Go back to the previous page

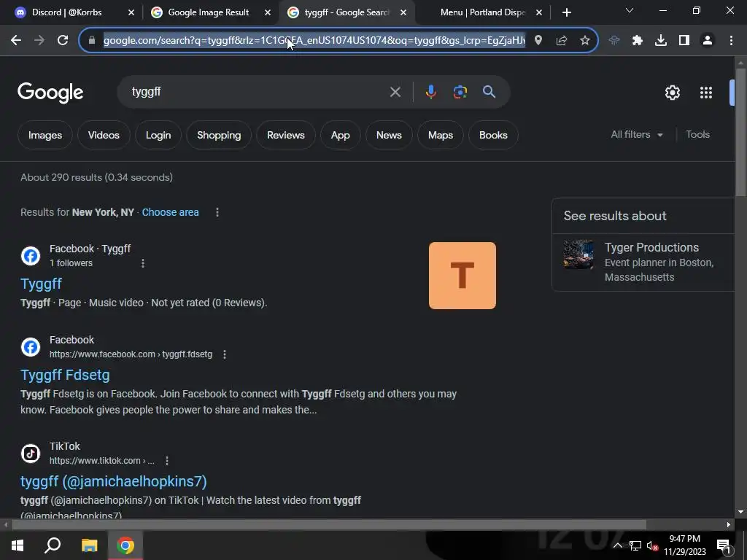click(16, 41)
